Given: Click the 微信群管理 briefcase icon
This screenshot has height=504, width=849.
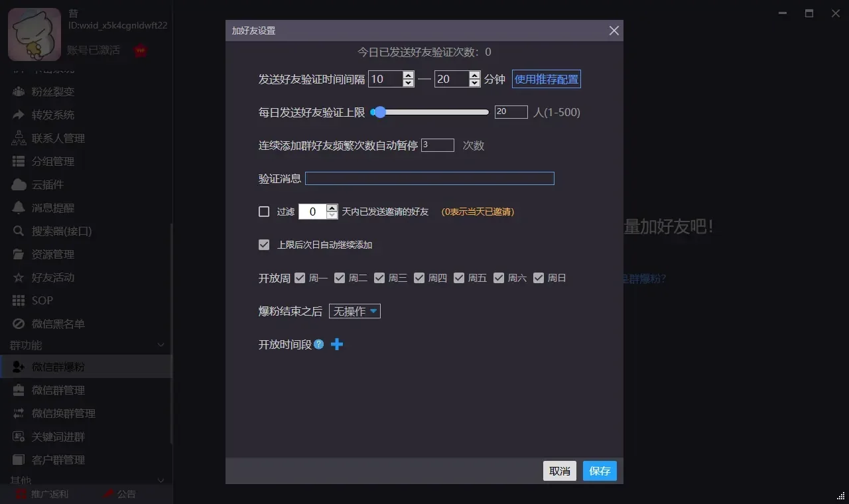Looking at the screenshot, I should tap(19, 391).
